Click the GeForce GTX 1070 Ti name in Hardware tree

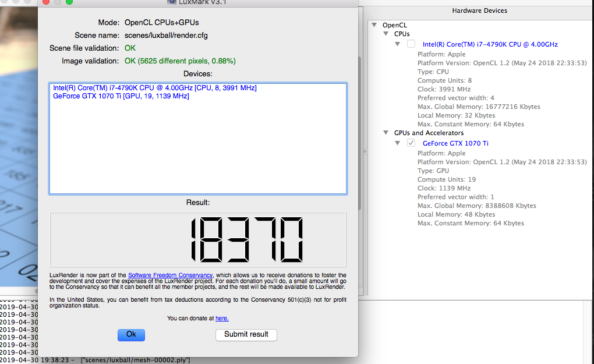click(x=455, y=143)
